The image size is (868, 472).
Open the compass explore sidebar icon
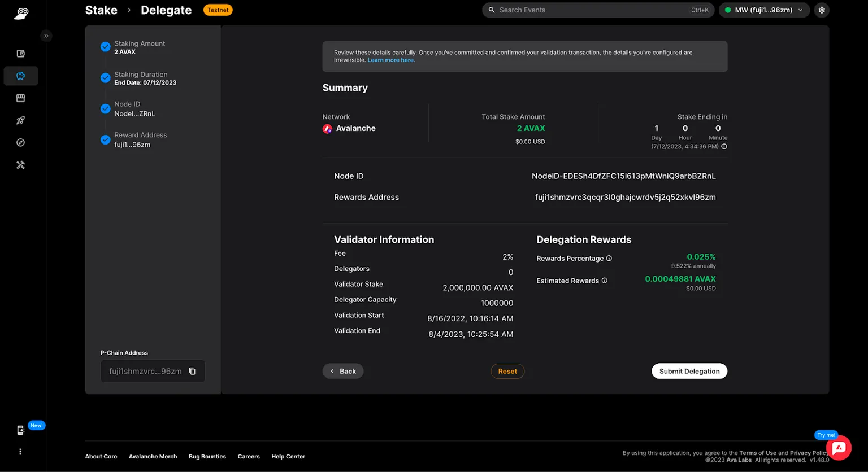click(x=21, y=143)
